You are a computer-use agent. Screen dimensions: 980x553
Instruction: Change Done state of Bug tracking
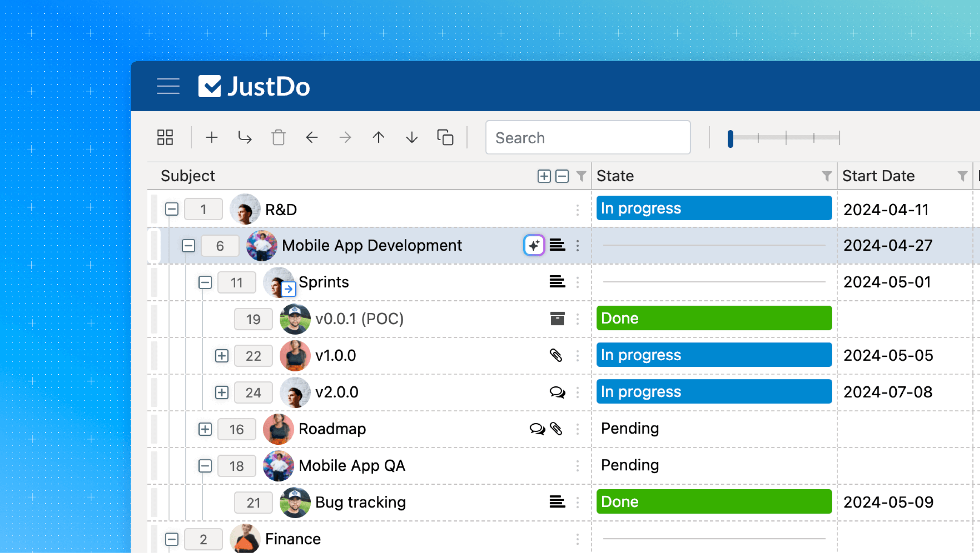pos(714,502)
